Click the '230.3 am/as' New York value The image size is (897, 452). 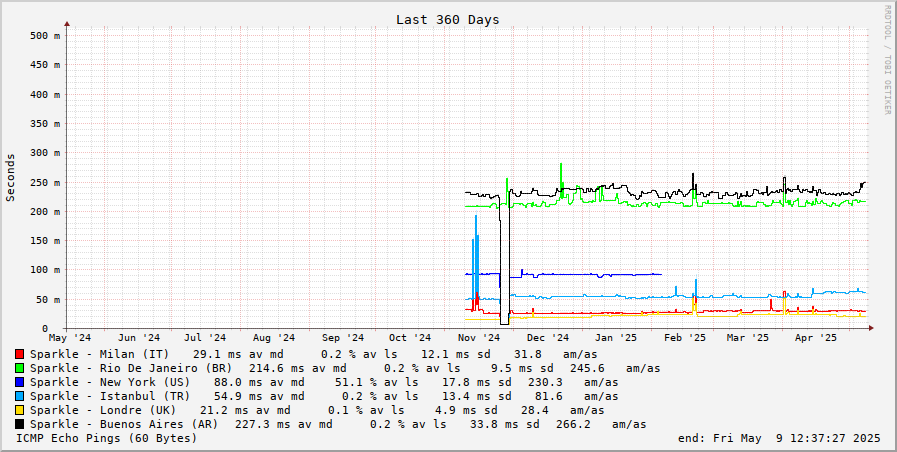click(x=573, y=382)
